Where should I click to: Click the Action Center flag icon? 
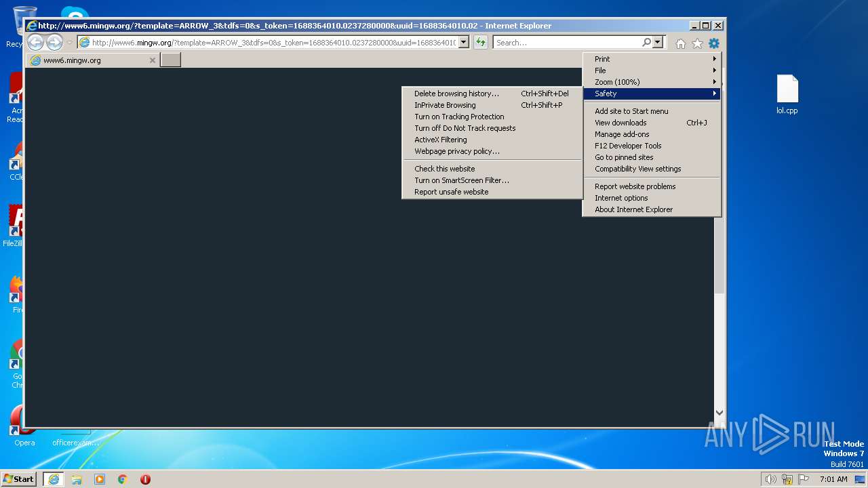coord(804,479)
